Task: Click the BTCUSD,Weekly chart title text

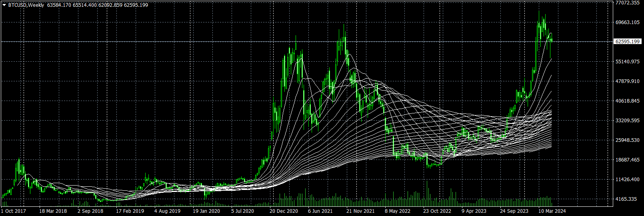Action: 26,5
